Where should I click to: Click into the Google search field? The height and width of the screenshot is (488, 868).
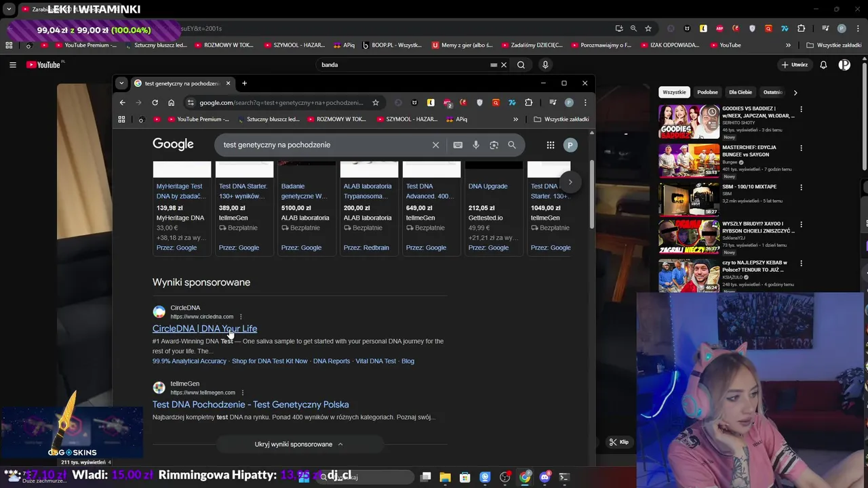tap(325, 145)
